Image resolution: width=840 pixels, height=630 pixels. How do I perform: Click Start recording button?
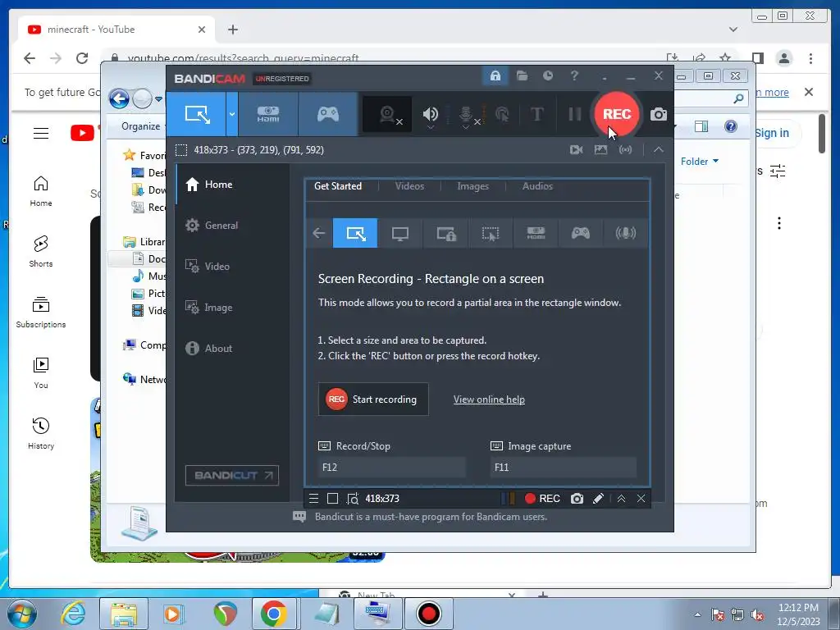373,399
